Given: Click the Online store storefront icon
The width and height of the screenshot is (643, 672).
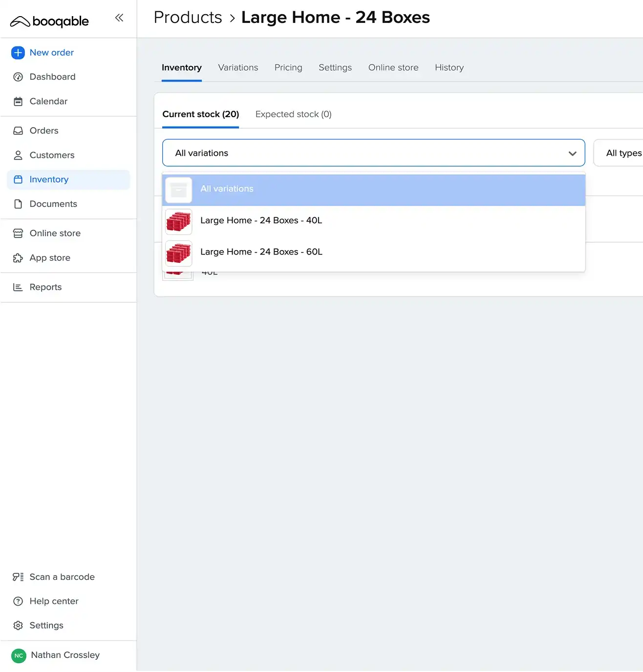Looking at the screenshot, I should coord(18,233).
